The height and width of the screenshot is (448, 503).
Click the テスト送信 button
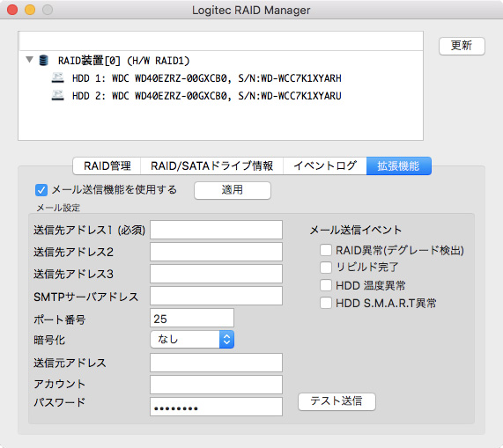[337, 401]
